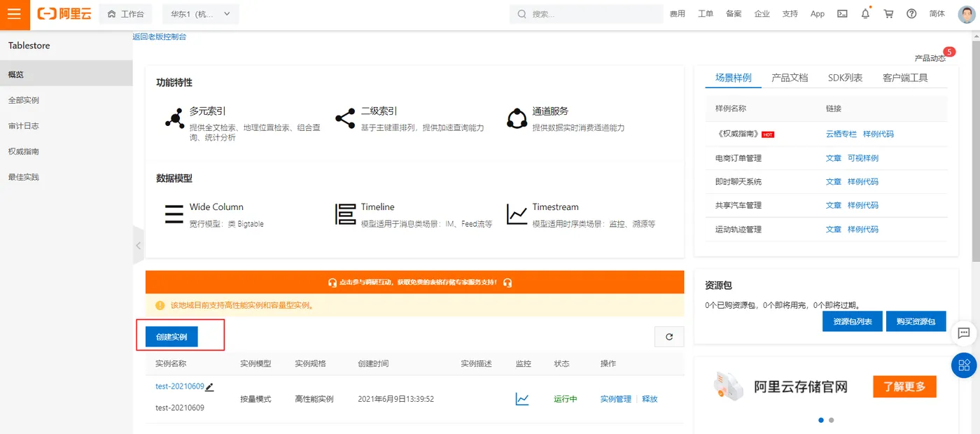Open the shopping cart icon
The height and width of the screenshot is (434, 980).
889,14
